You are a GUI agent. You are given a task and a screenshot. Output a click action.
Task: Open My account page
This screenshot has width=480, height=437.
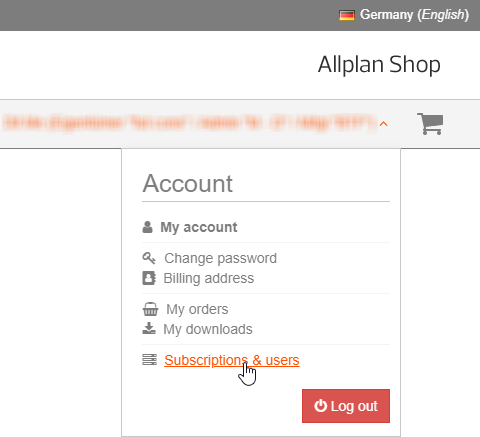tap(199, 227)
